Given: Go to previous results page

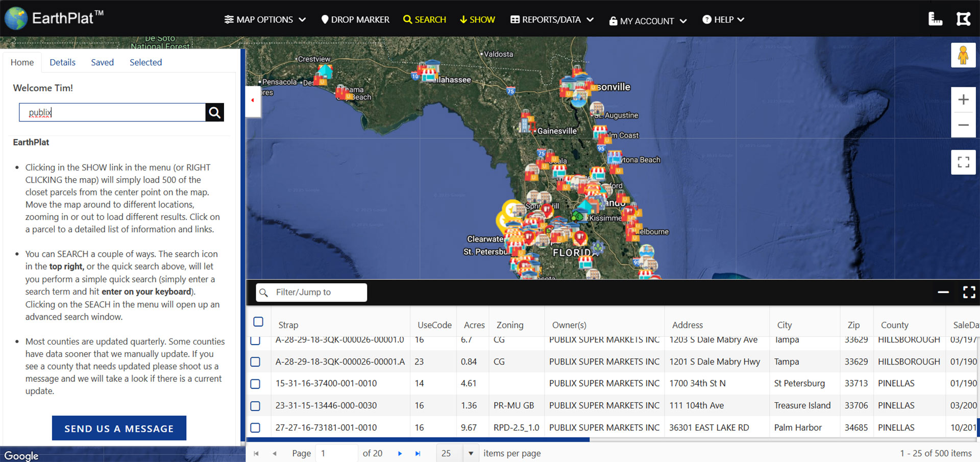Looking at the screenshot, I should [275, 453].
